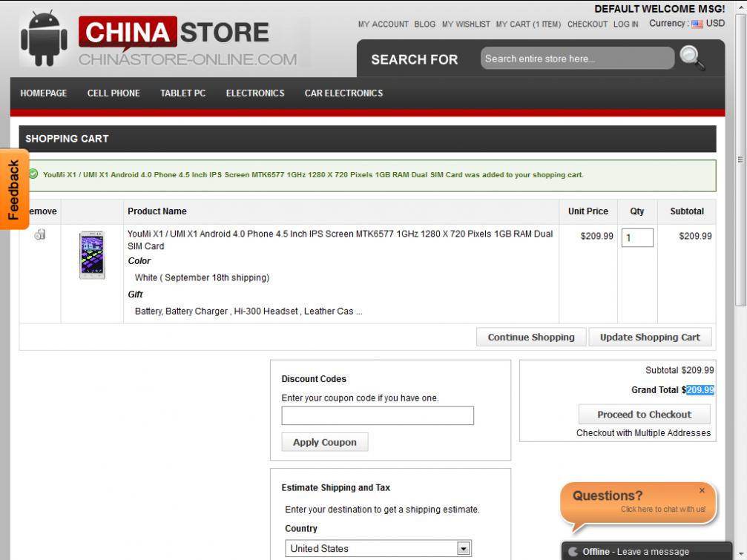Screen dimensions: 747x560
Task: Click the Checkout link in header
Action: [588, 24]
